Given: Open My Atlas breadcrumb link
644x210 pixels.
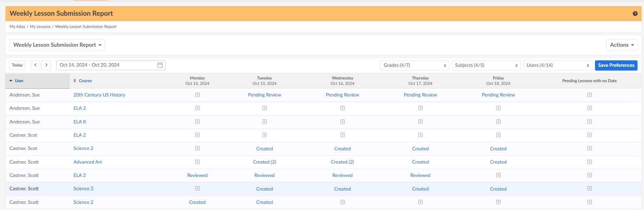Looking at the screenshot, I should click(17, 27).
